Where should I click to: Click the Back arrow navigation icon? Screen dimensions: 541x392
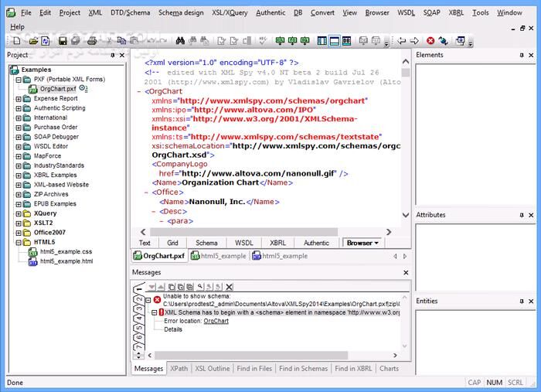pyautogui.click(x=400, y=40)
